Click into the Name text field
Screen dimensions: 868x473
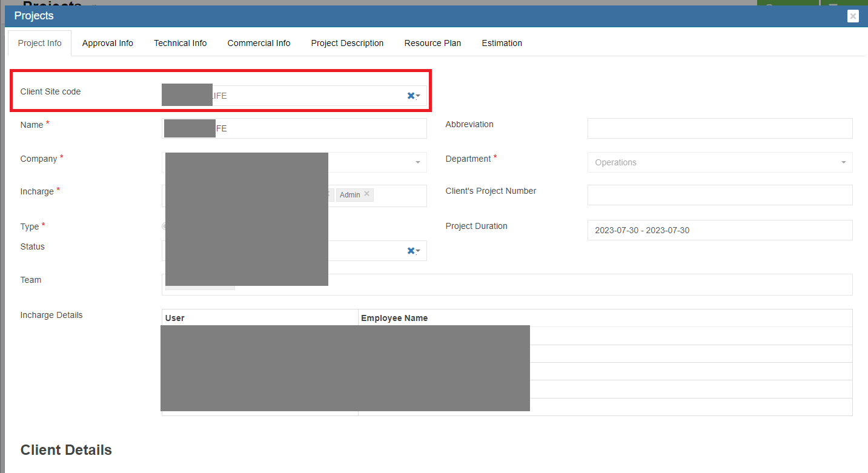[321, 128]
